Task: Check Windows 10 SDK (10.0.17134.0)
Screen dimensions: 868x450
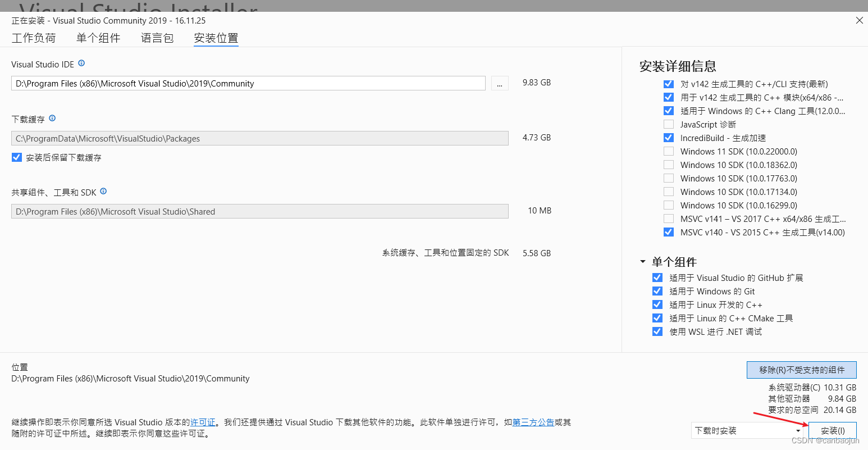Action: [669, 192]
